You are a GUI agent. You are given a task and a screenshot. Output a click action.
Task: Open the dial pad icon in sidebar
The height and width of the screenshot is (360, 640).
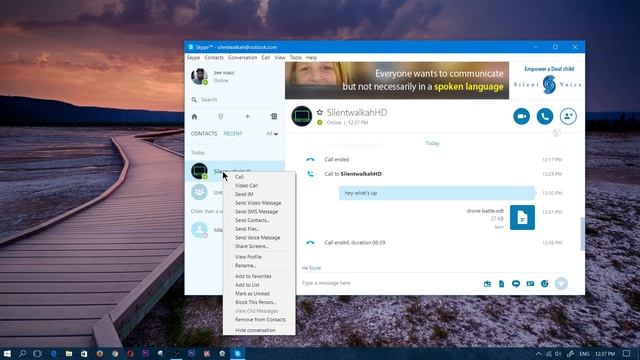pos(220,117)
